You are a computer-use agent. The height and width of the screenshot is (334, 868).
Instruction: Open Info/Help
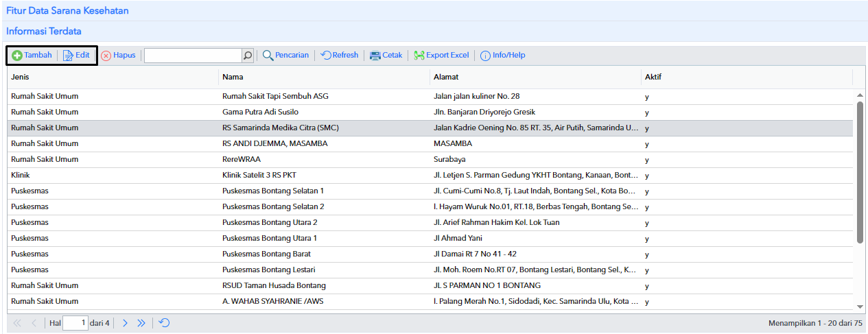503,56
